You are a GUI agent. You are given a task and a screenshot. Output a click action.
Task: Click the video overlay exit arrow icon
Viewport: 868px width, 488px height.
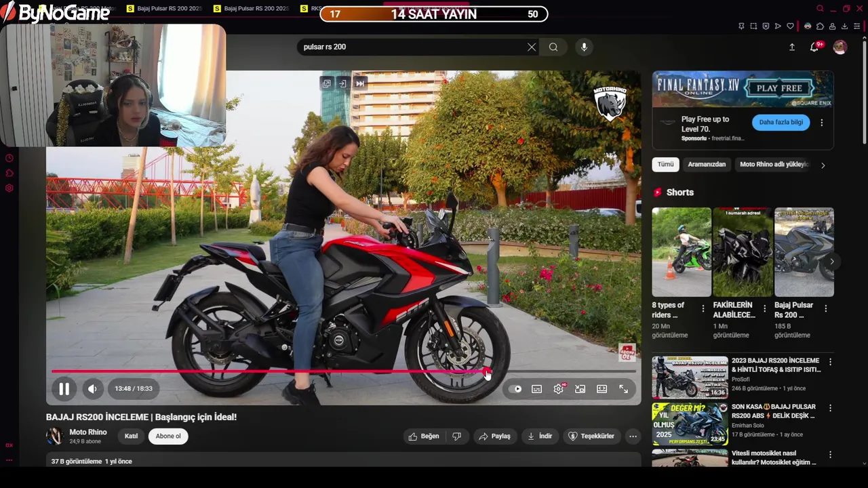tap(343, 83)
